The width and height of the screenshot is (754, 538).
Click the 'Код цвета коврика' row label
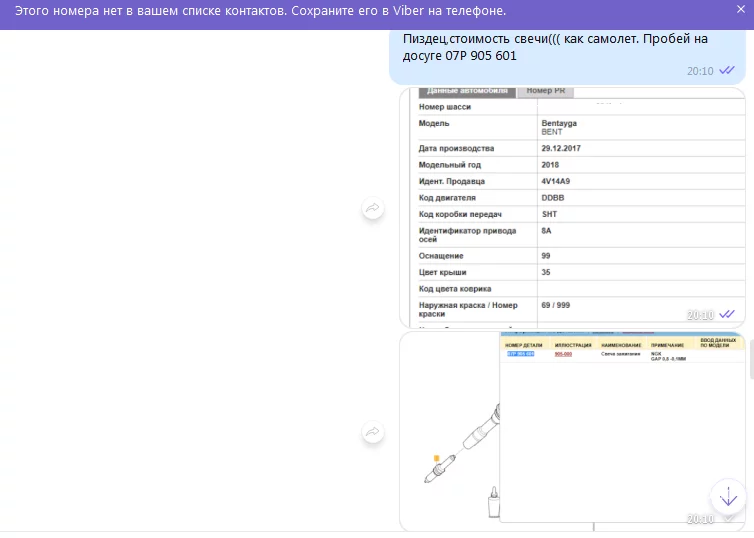455,289
